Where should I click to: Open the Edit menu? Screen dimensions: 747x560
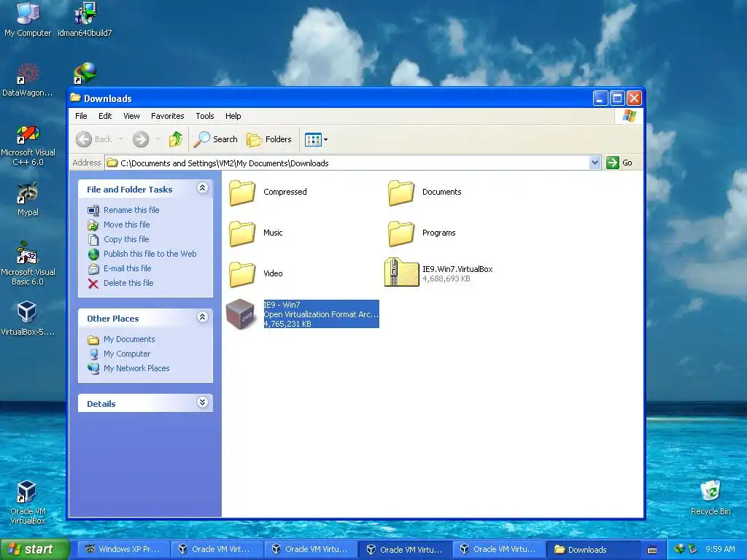[105, 116]
